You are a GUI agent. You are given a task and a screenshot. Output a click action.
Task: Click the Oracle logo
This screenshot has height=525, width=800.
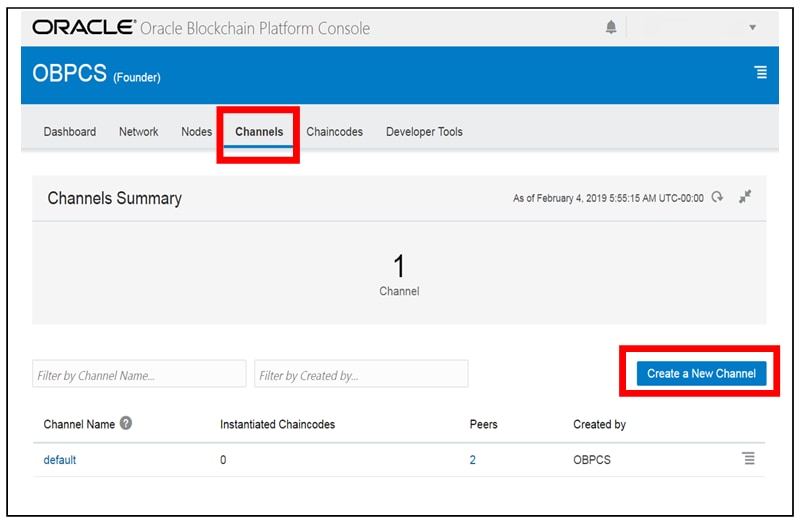84,28
